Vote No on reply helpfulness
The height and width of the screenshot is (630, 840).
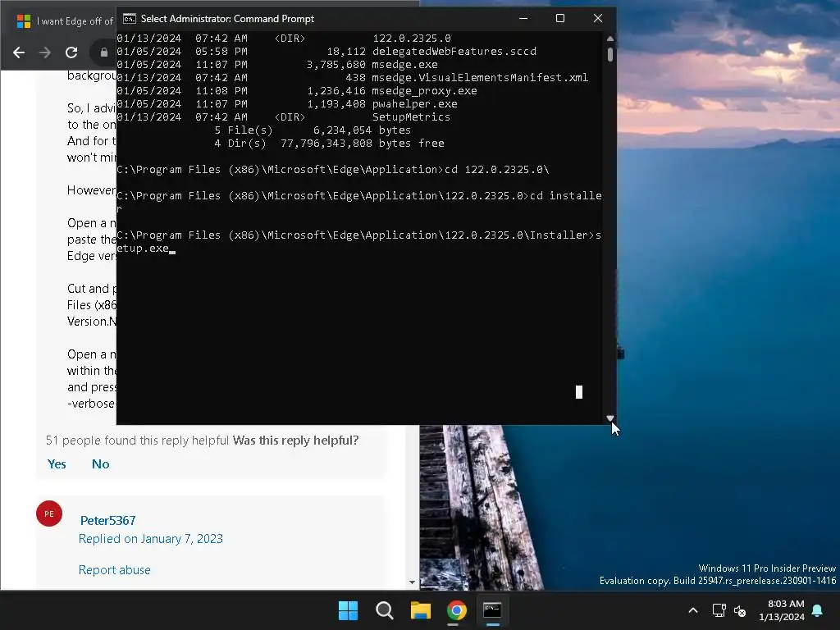[100, 464]
